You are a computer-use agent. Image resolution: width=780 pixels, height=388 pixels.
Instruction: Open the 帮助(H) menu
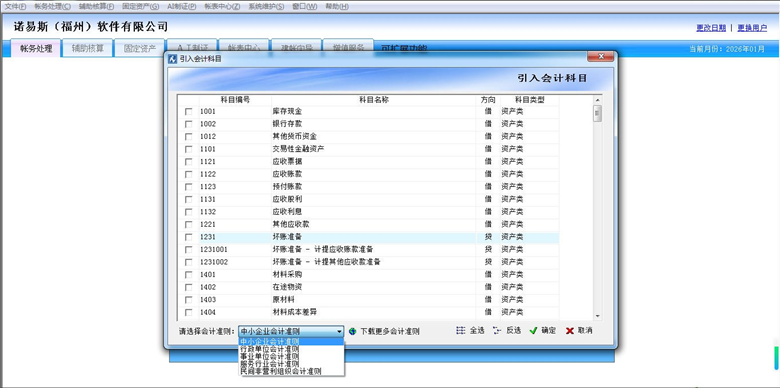(x=337, y=6)
